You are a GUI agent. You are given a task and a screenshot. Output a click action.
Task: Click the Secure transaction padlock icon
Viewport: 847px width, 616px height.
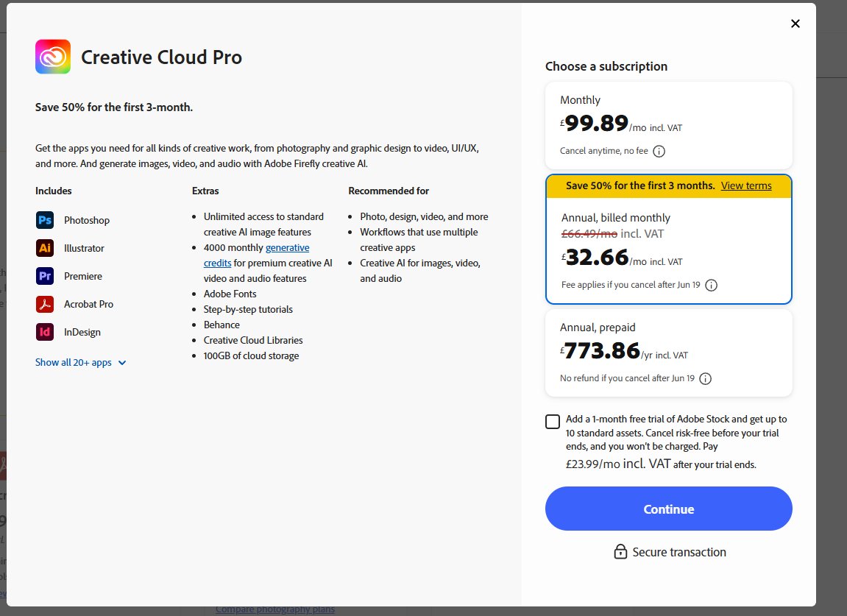[620, 552]
